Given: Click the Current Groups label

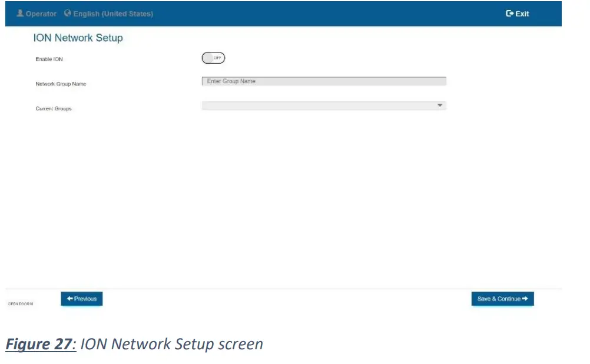Looking at the screenshot, I should tap(54, 109).
